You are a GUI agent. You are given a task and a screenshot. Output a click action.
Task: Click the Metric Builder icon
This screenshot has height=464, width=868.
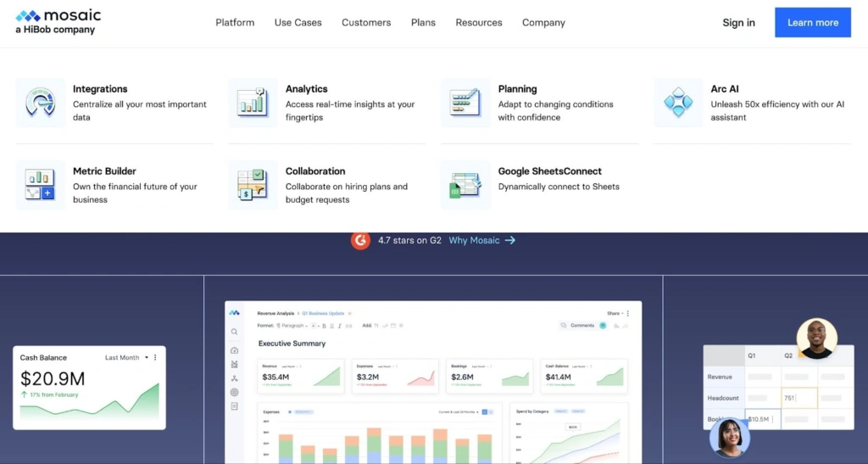coord(40,185)
